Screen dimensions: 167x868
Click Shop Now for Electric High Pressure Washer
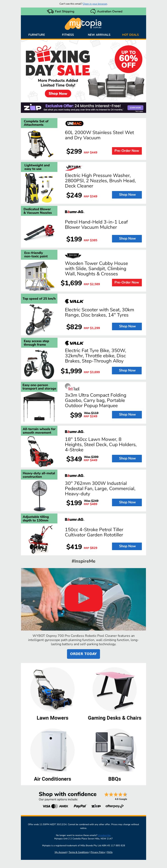click(127, 194)
